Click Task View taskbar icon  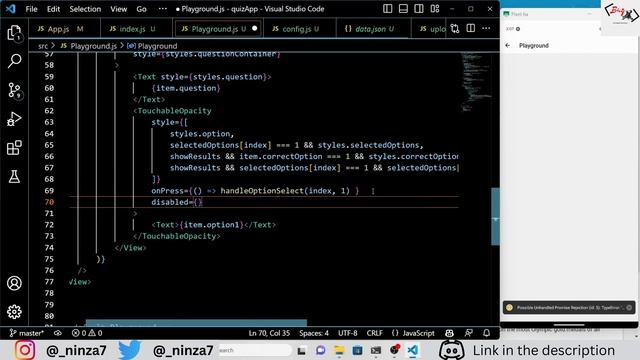pos(302,350)
